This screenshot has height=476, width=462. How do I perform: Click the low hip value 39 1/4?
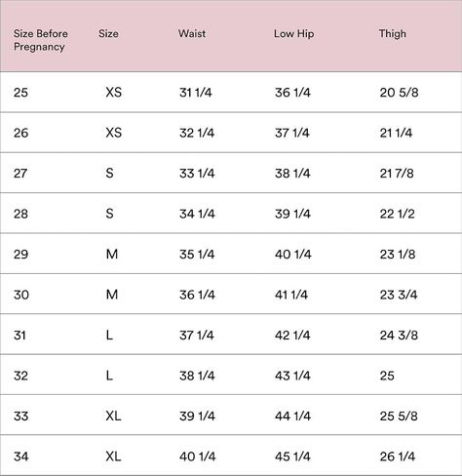(292, 214)
